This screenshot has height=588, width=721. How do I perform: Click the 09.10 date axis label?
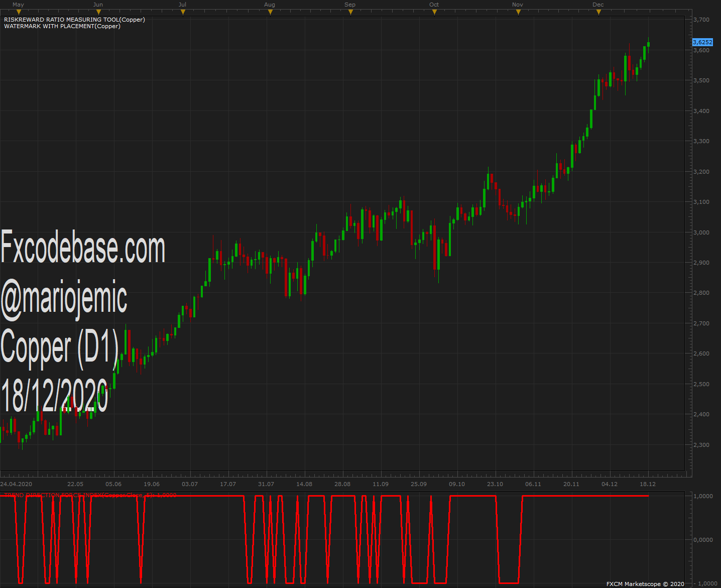pos(457,484)
